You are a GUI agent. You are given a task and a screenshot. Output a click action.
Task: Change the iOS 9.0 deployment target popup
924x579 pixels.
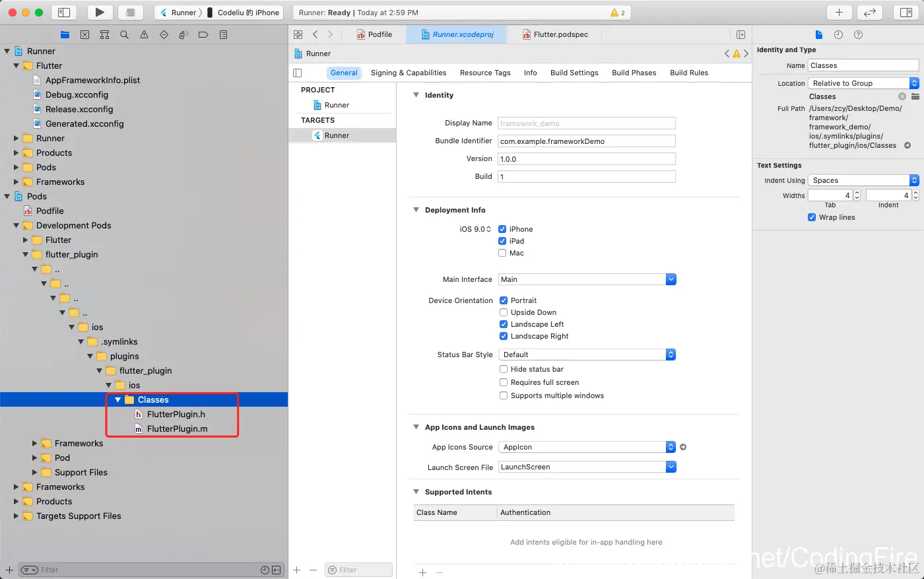475,229
